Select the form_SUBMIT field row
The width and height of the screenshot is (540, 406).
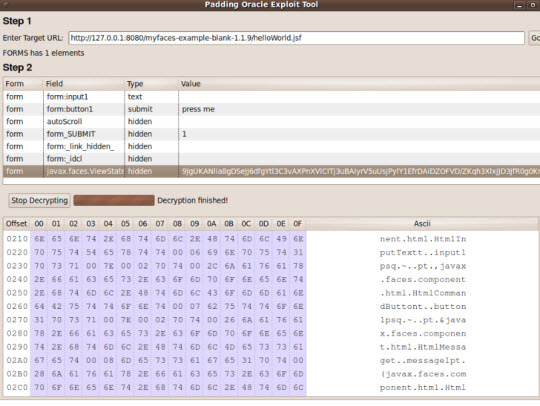click(x=271, y=134)
